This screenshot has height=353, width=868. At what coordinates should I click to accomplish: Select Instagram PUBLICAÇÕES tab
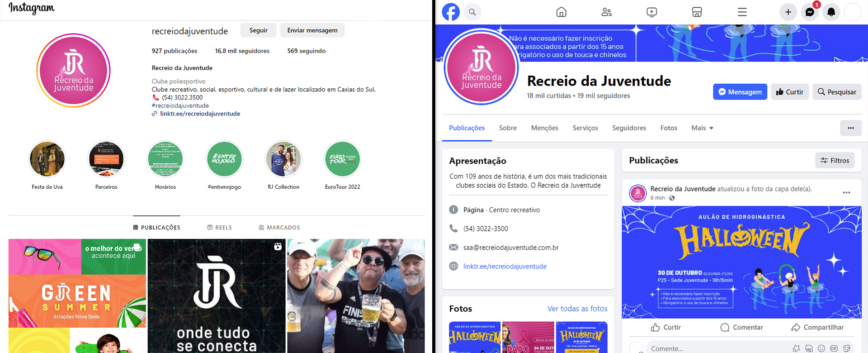tap(156, 227)
